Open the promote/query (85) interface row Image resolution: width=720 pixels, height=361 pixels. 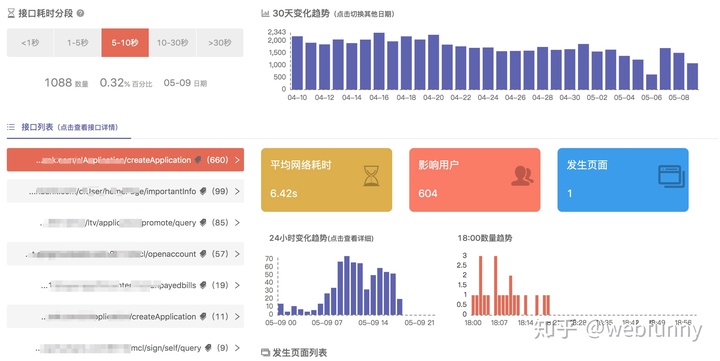[125, 222]
